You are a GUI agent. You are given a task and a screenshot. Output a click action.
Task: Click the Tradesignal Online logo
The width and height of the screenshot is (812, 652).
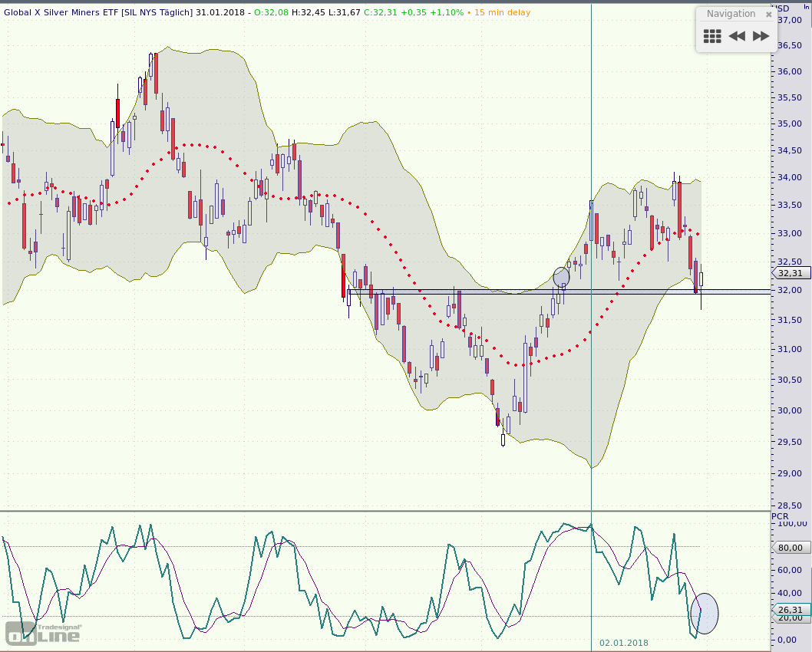point(43,634)
